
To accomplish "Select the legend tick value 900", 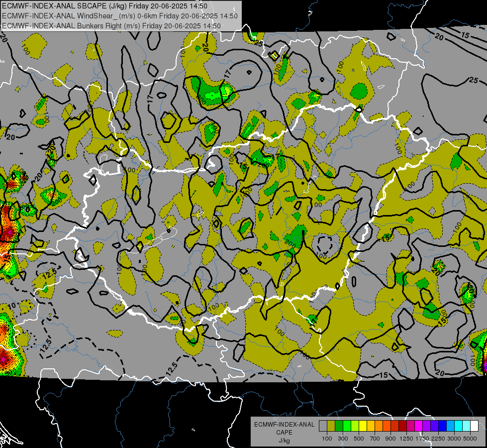I will pos(390,439).
